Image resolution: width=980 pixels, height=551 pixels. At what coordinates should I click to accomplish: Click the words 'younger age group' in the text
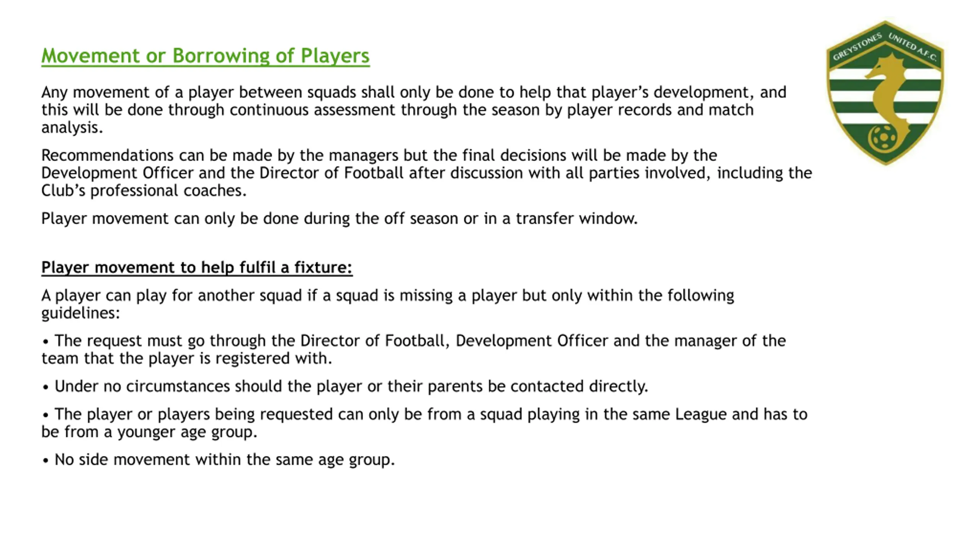tap(187, 432)
